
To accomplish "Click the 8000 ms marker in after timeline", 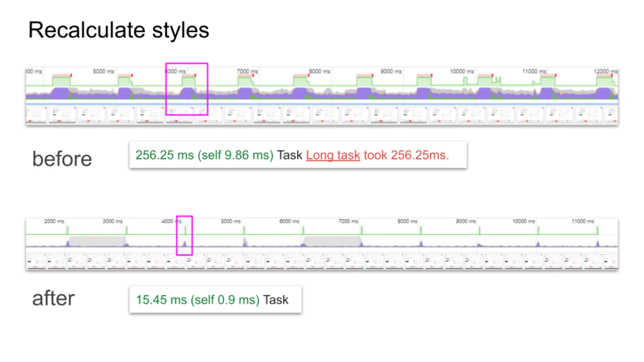I will (x=407, y=221).
